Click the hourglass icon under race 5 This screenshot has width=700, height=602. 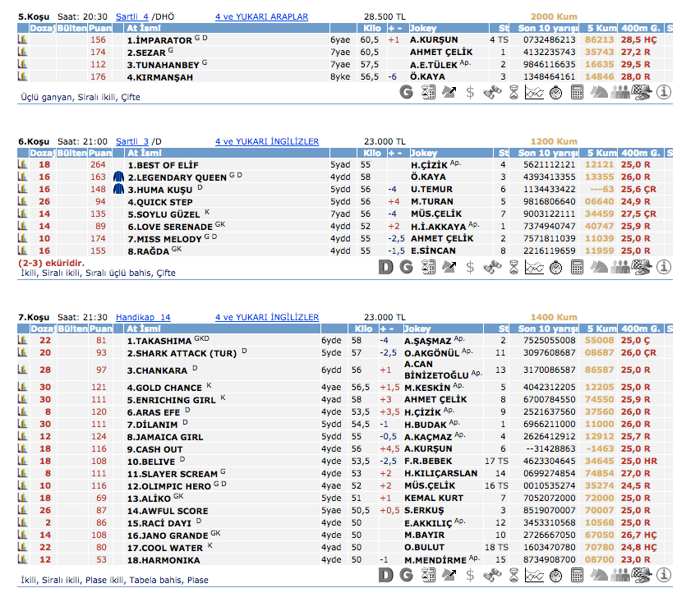pyautogui.click(x=513, y=93)
